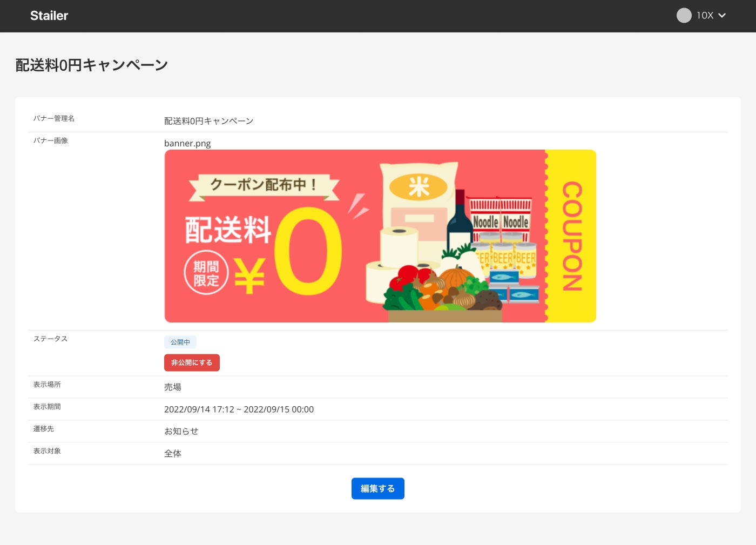Click the 期間限定 circle badge in banner

coord(206,273)
